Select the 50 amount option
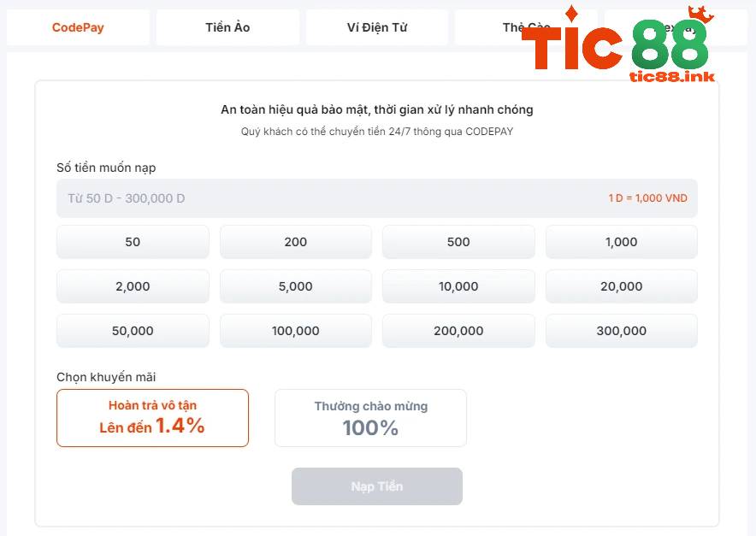This screenshot has height=536, width=756. (133, 241)
